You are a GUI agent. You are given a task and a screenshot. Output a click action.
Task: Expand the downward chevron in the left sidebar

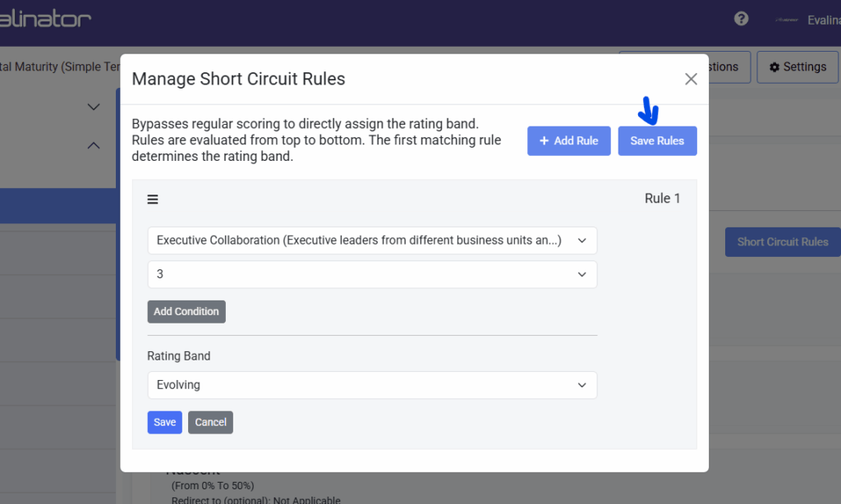click(94, 107)
